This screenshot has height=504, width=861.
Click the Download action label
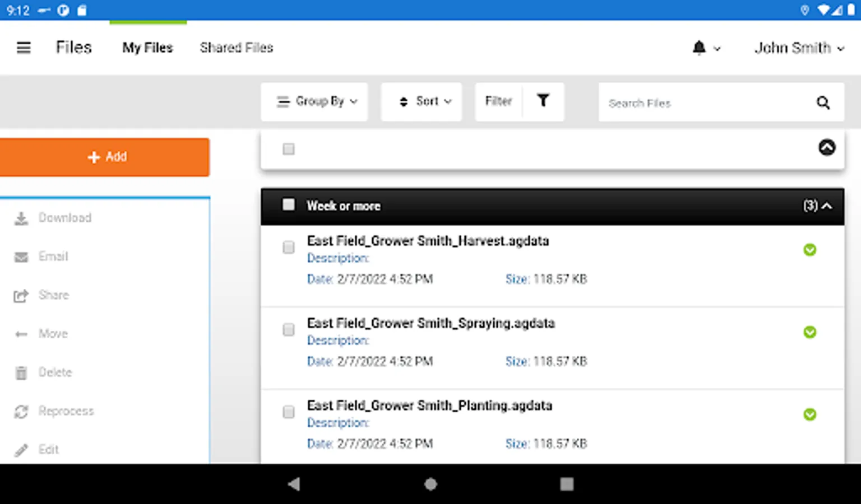(x=65, y=218)
